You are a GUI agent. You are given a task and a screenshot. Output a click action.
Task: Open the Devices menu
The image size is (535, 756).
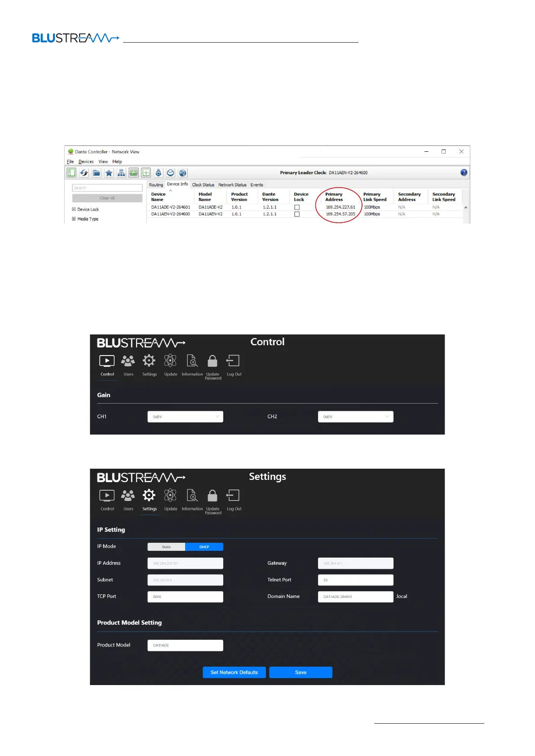pyautogui.click(x=86, y=162)
